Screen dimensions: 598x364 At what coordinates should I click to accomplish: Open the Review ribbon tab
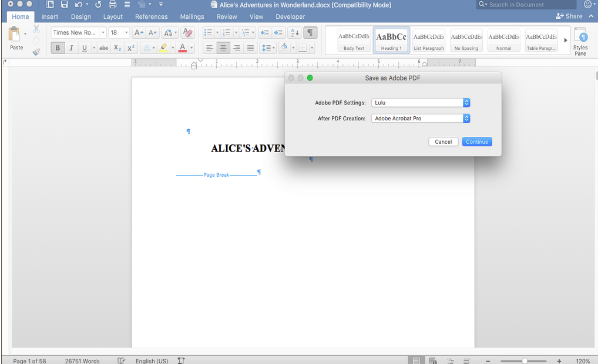(227, 17)
